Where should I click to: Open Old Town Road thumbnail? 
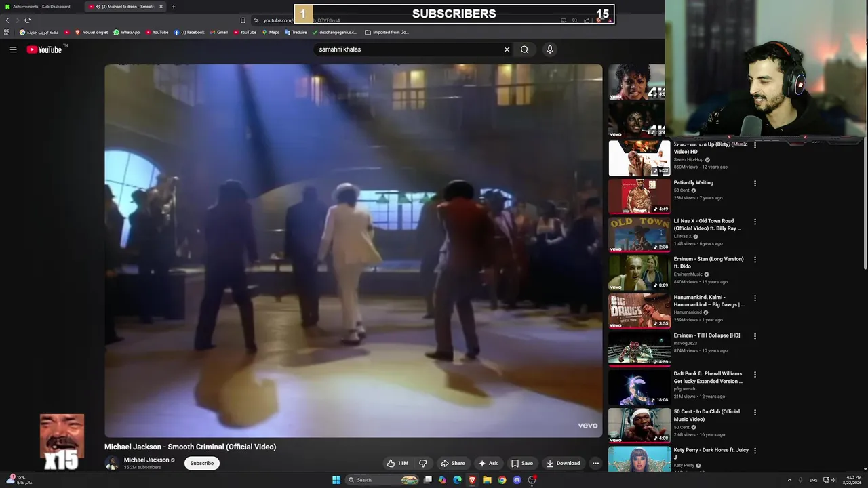pos(639,234)
